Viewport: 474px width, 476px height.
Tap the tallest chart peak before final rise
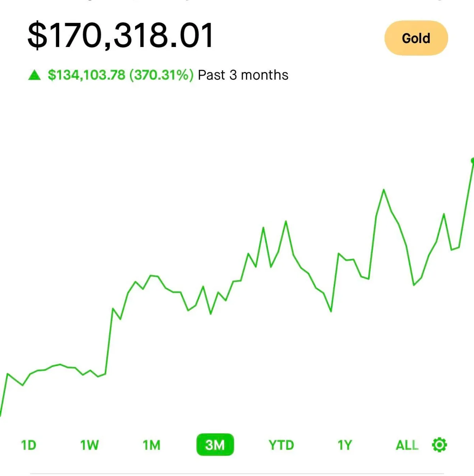pos(384,190)
